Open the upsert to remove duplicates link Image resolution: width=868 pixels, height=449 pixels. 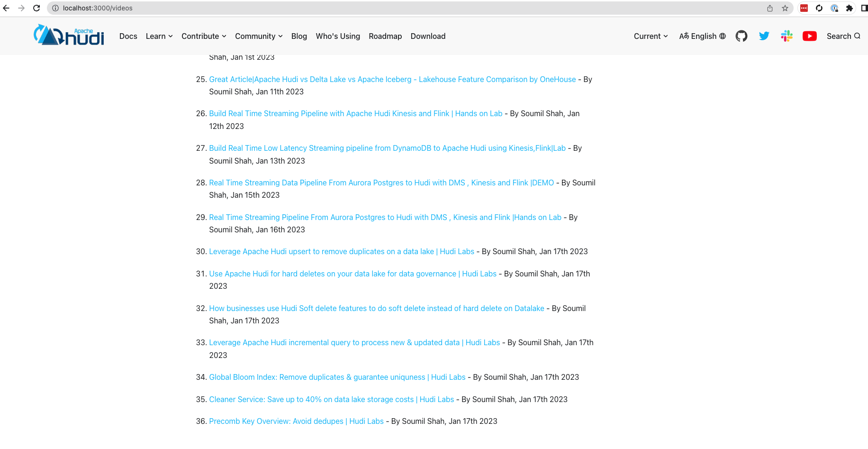(x=342, y=251)
